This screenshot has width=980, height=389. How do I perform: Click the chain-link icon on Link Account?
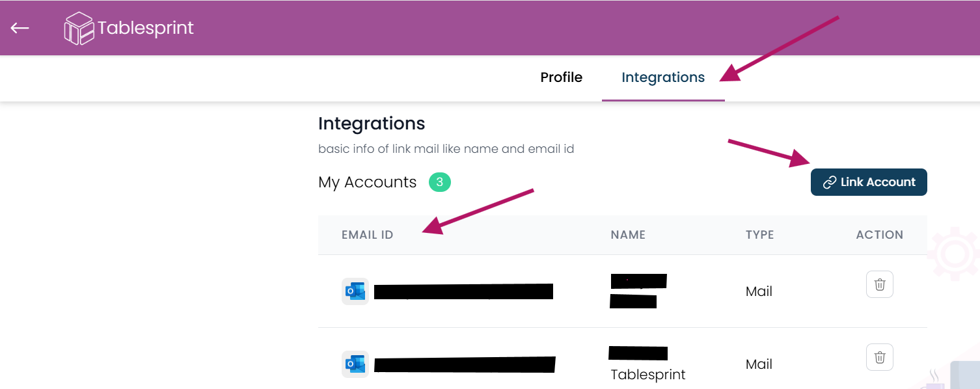[x=829, y=183]
